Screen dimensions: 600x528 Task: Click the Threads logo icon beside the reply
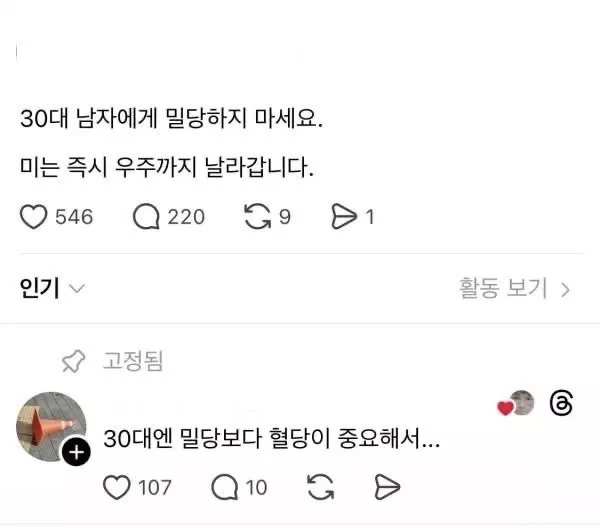click(562, 404)
